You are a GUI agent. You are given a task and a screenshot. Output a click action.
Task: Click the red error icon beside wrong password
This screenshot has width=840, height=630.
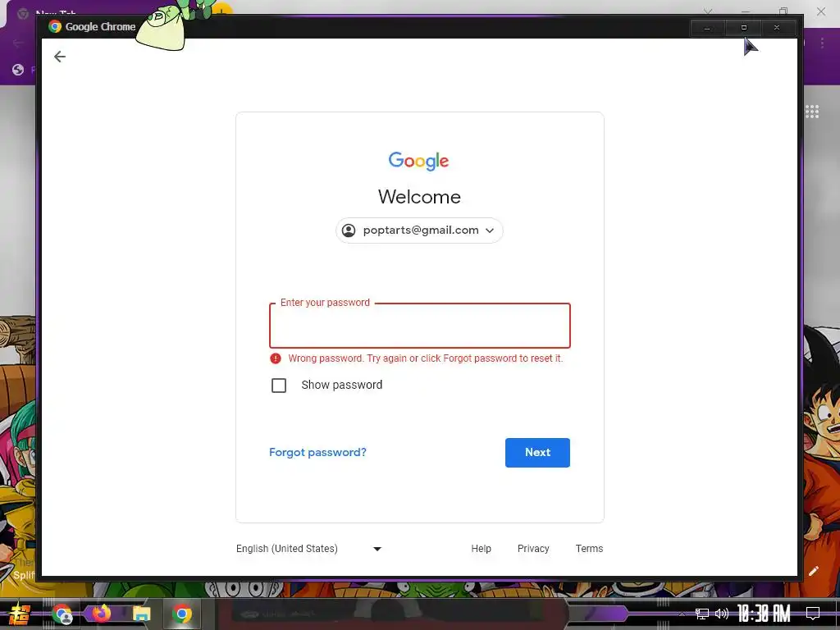coord(276,358)
